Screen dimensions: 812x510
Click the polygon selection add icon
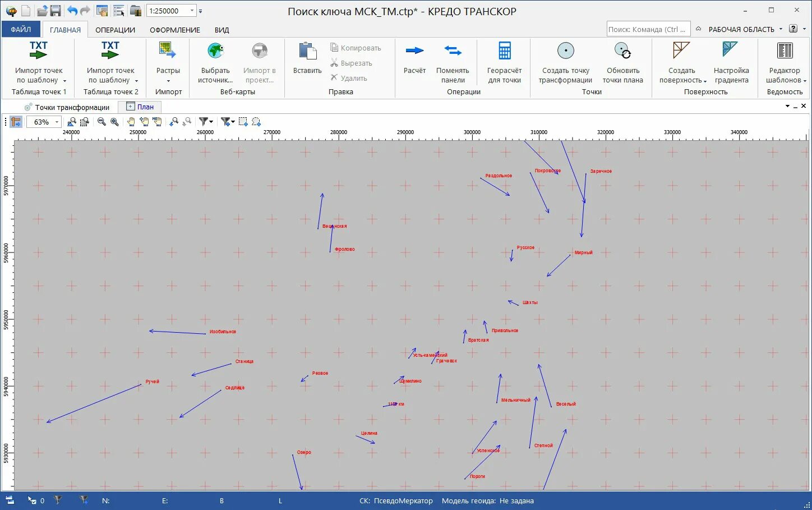[x=256, y=122]
